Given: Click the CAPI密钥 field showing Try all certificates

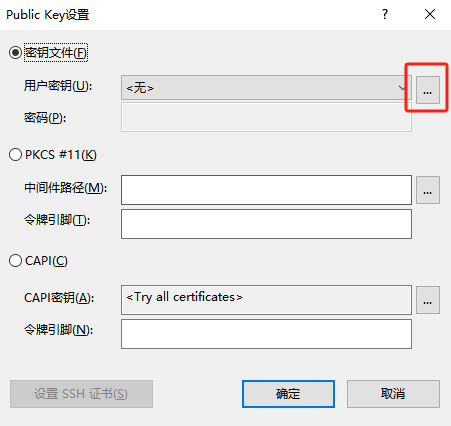Looking at the screenshot, I should point(266,300).
